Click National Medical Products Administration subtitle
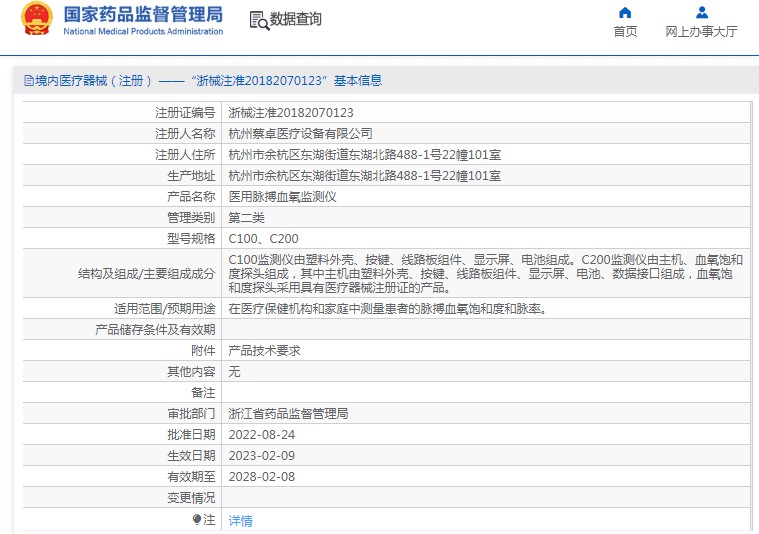The image size is (759, 534). [x=143, y=31]
